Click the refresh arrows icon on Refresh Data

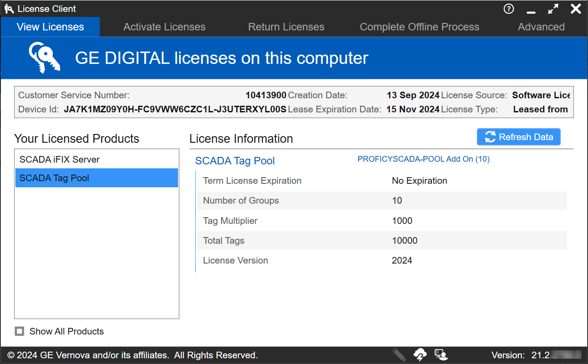click(490, 137)
